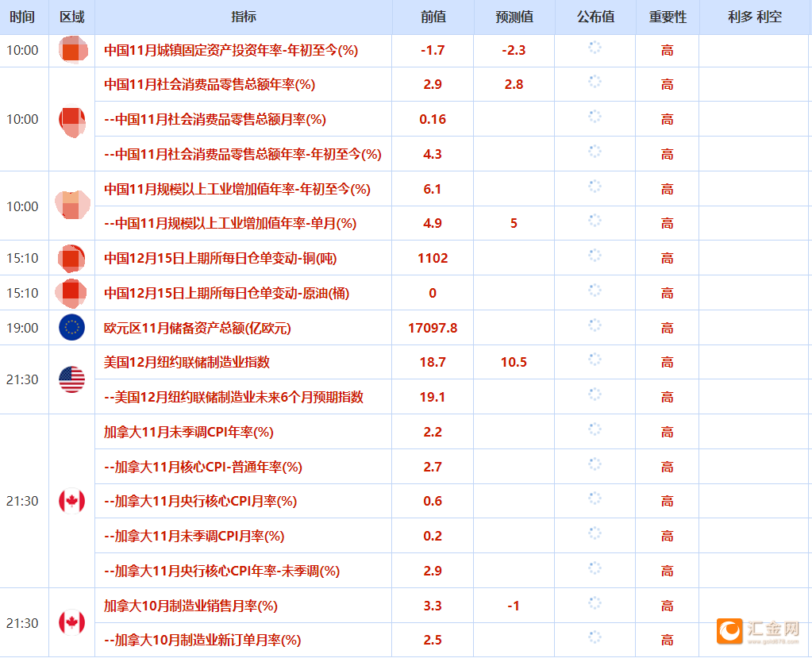Click the China flag on the copper warehouse row
This screenshot has width=812, height=662.
[71, 258]
